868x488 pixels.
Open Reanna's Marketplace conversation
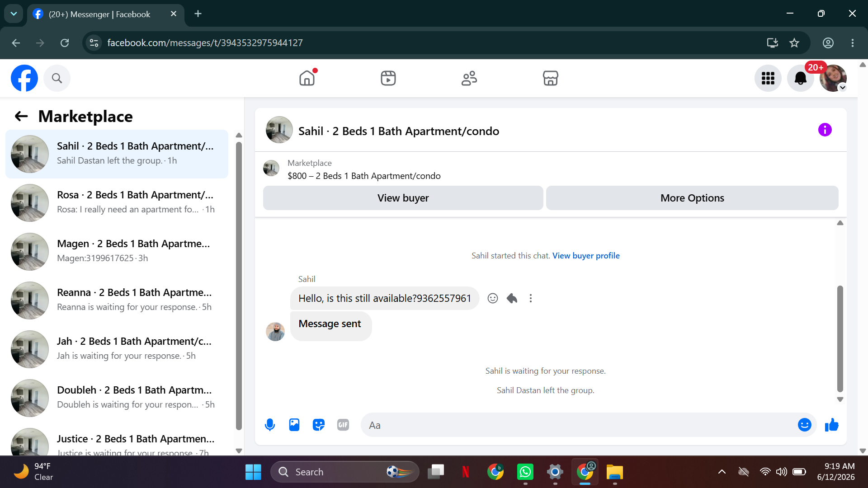click(x=117, y=300)
